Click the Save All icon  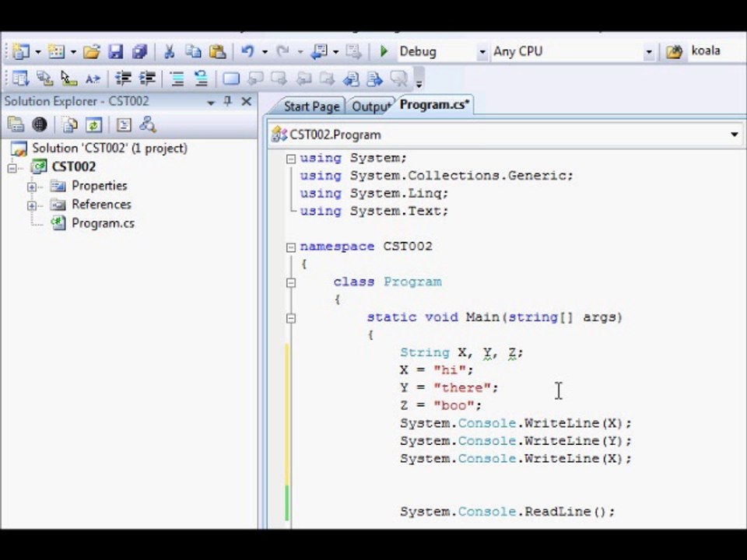coord(139,51)
